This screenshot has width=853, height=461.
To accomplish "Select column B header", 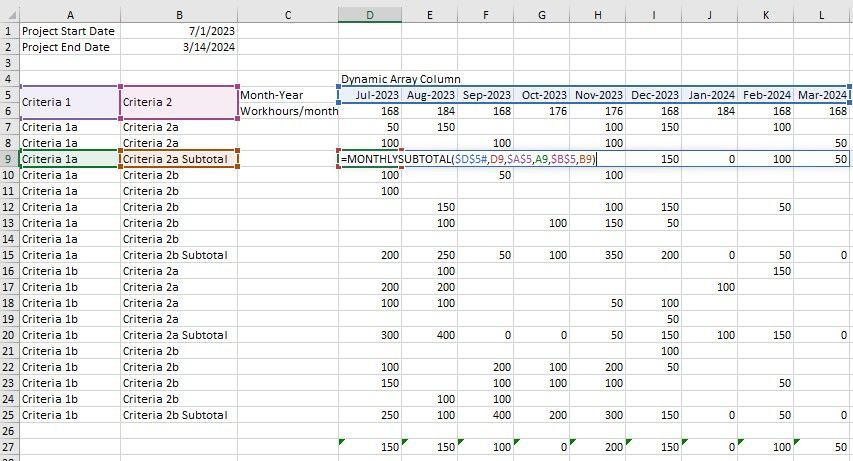I will 179,15.
